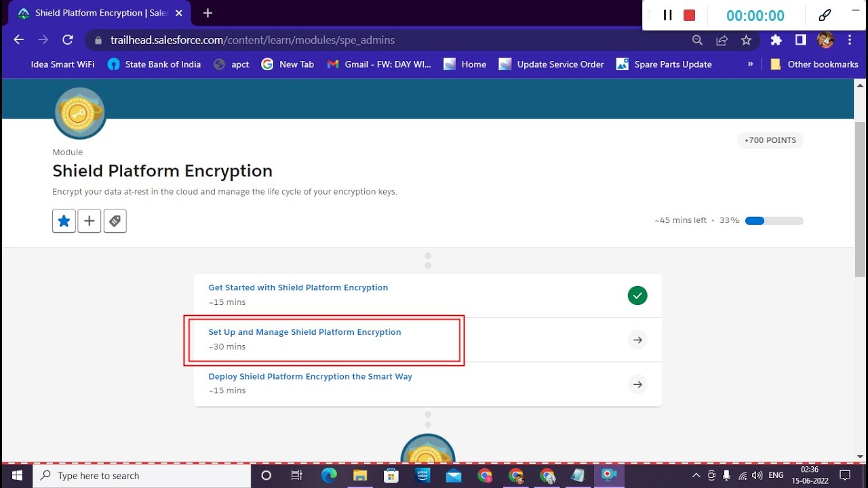Image resolution: width=868 pixels, height=488 pixels.
Task: Open Other bookmarks folder
Action: pos(814,64)
